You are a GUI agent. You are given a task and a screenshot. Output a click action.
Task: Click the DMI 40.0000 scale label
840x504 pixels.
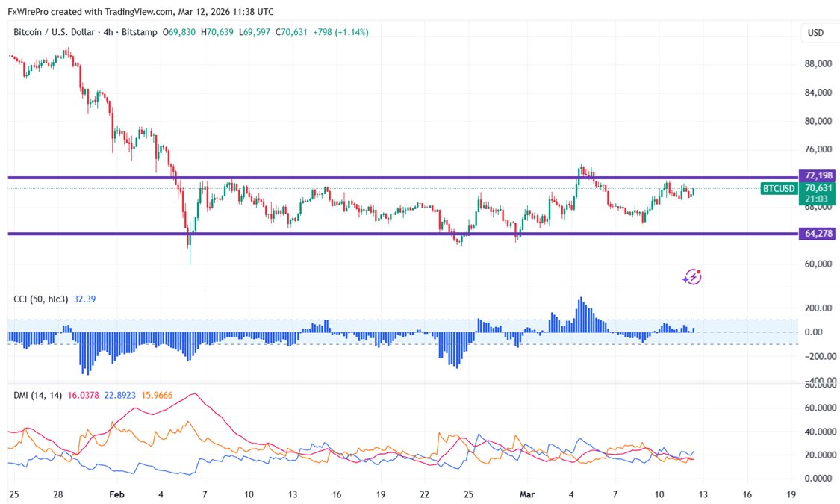(821, 432)
